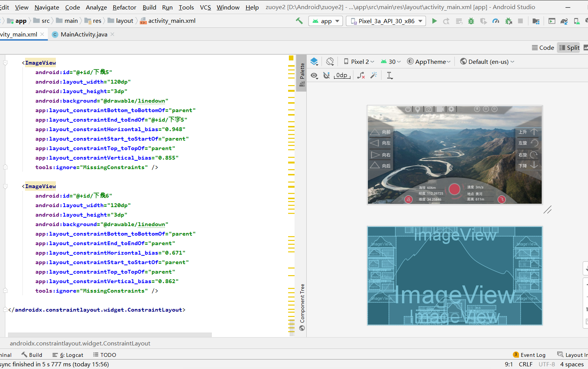
Task: Click the orientation rotate icon in layout editor
Action: (x=330, y=61)
